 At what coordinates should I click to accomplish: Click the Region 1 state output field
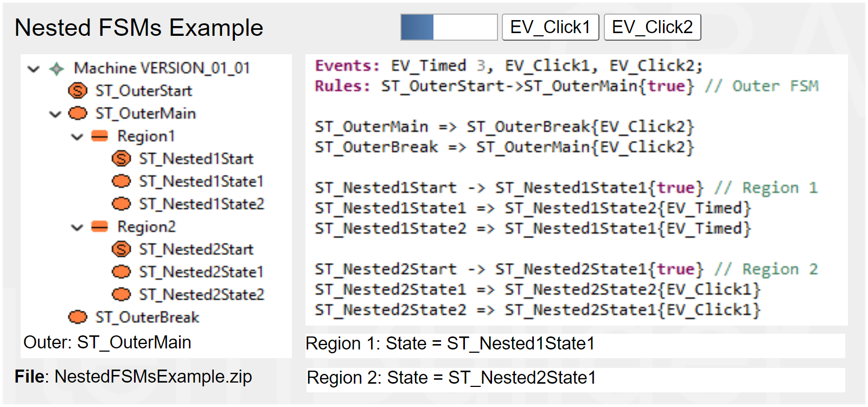pyautogui.click(x=575, y=344)
